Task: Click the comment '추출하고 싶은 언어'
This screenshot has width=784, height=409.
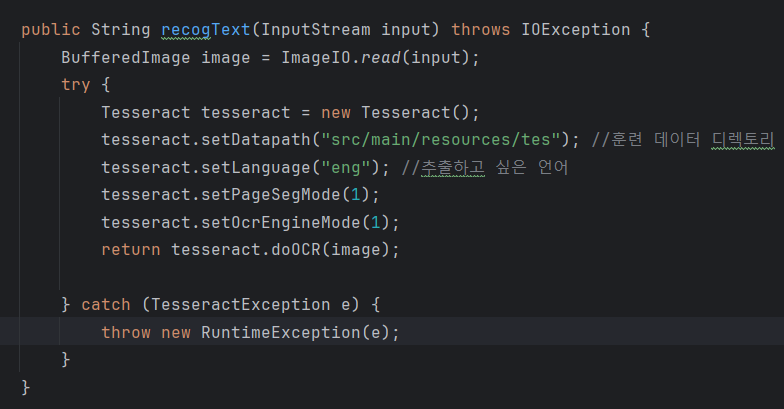Action: (x=494, y=168)
